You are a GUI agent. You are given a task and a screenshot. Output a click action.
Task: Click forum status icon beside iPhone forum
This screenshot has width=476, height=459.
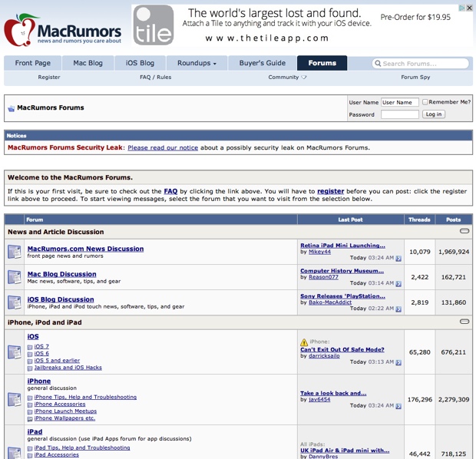click(15, 399)
